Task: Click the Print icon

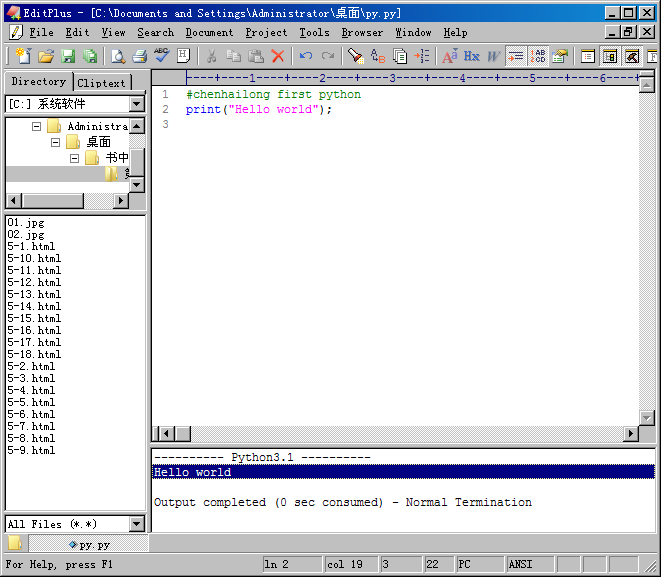Action: coord(140,56)
